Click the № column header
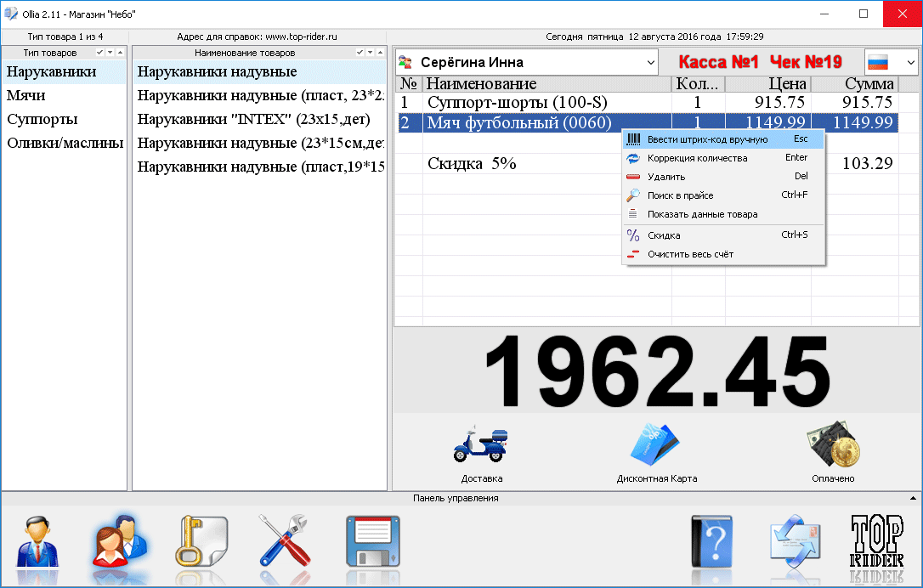The width and height of the screenshot is (923, 588). 409,83
